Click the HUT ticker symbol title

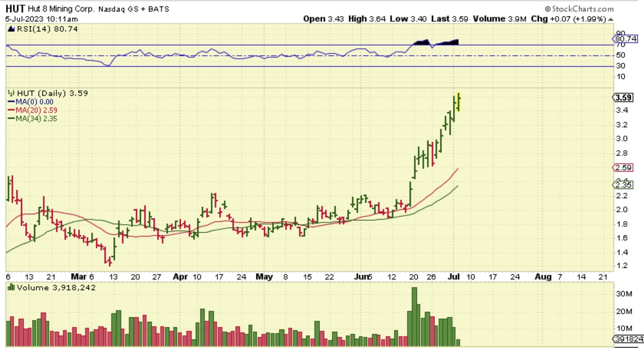(x=15, y=9)
